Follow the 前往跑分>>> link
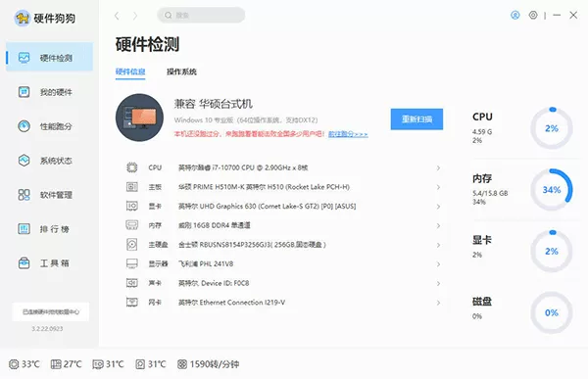The height and width of the screenshot is (379, 588). coord(348,134)
